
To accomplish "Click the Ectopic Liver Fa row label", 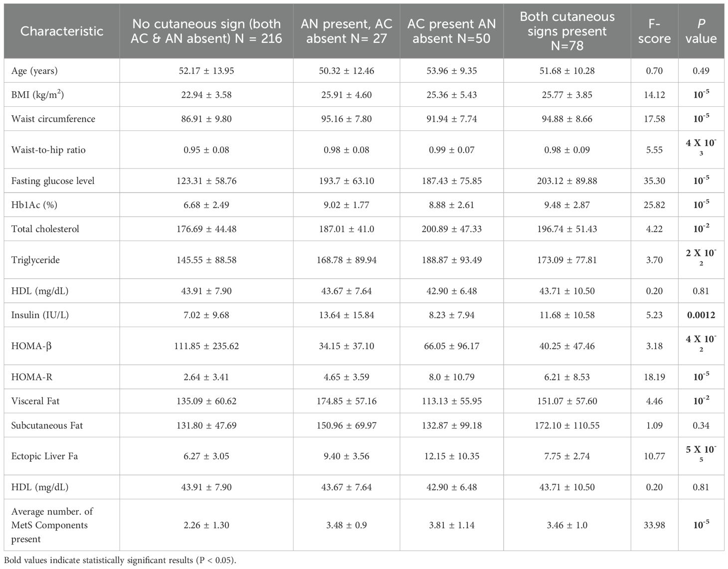I will (x=44, y=456).
